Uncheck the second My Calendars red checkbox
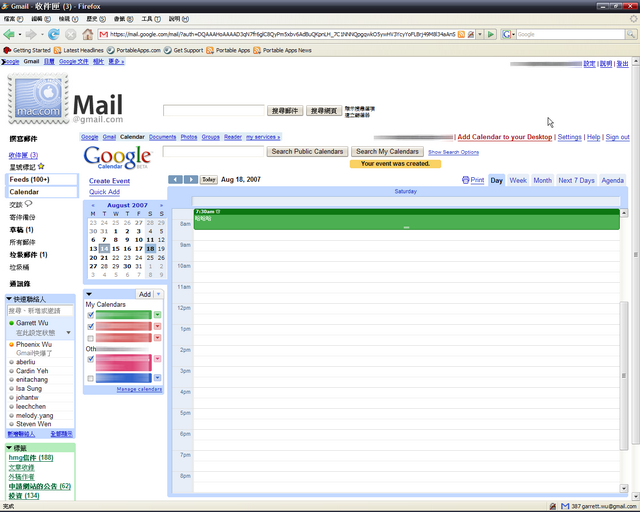 (91, 326)
